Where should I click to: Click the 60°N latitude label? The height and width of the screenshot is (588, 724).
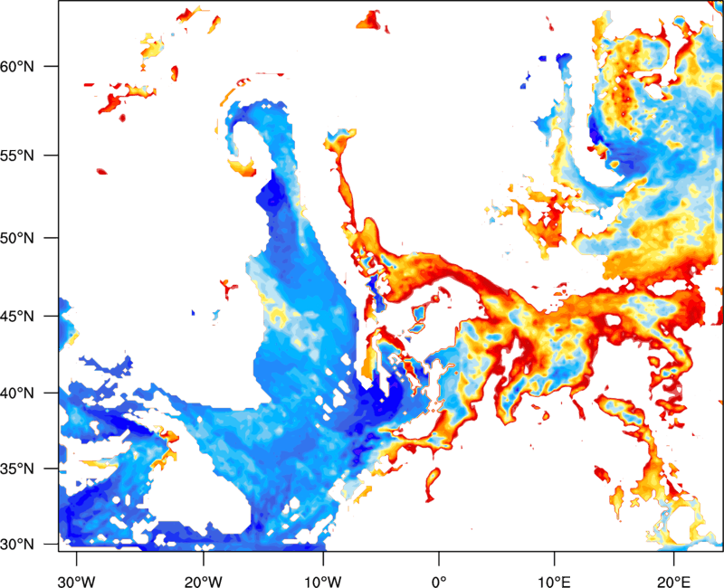(17, 66)
